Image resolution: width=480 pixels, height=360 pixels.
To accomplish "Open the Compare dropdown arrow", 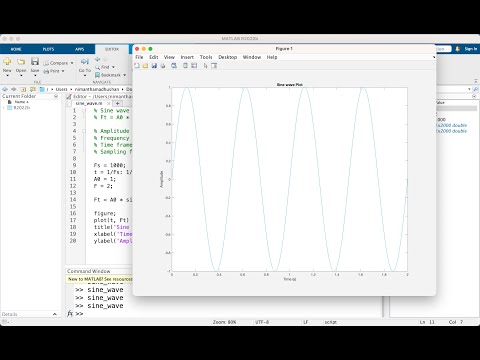I will 72,63.
